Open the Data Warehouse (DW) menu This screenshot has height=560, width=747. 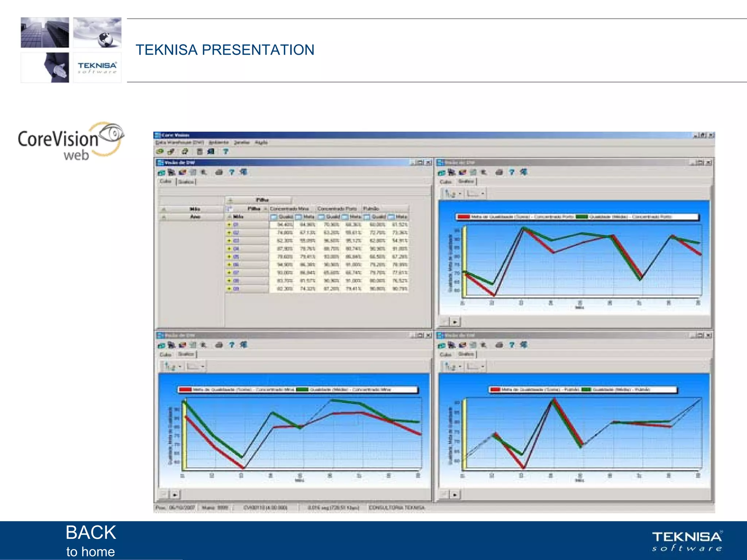pyautogui.click(x=179, y=143)
